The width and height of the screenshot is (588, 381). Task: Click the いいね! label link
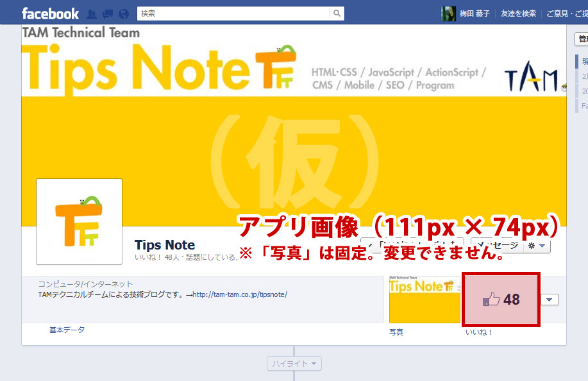478,332
